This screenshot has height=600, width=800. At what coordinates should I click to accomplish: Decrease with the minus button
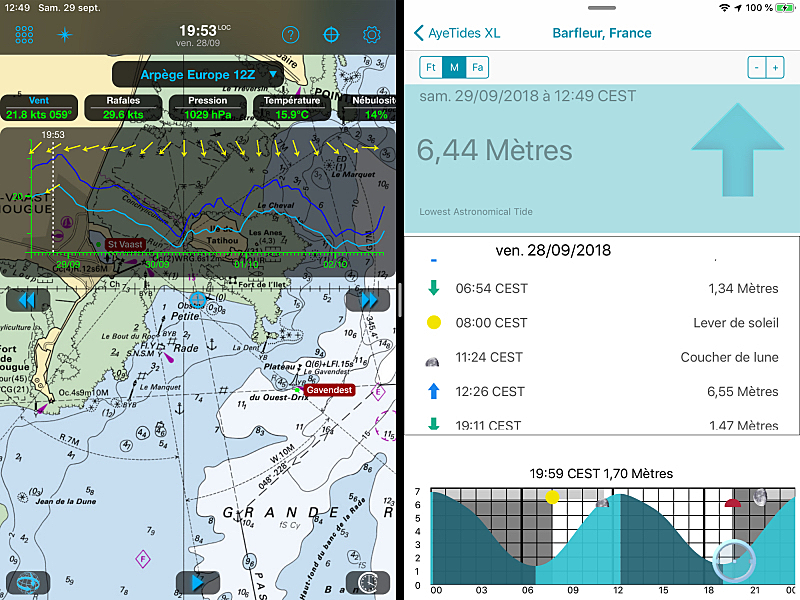tap(757, 67)
